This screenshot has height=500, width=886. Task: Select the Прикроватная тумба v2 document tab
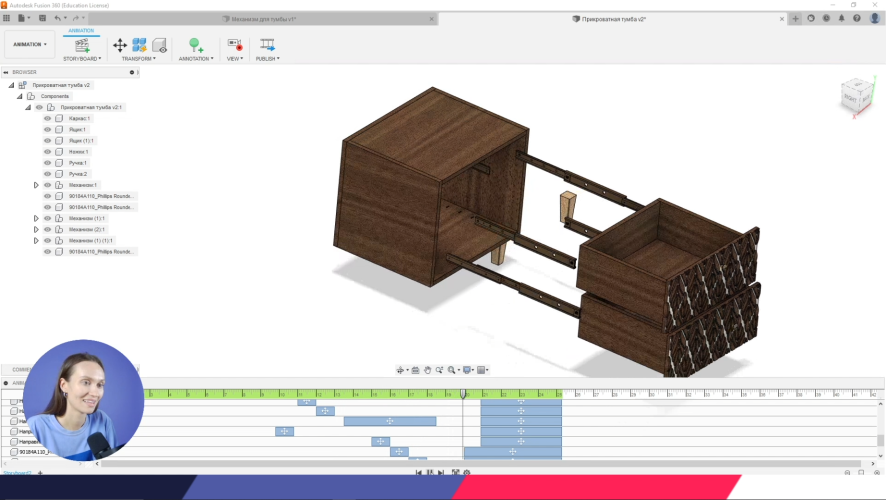[609, 19]
